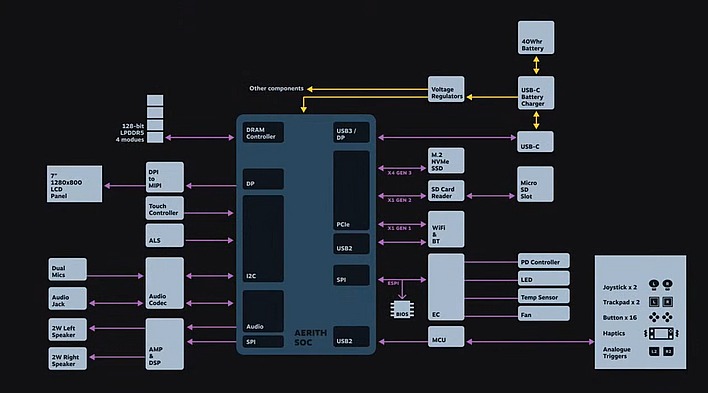
Task: Select the "Trackpad x 2" text
Action: pos(621,302)
